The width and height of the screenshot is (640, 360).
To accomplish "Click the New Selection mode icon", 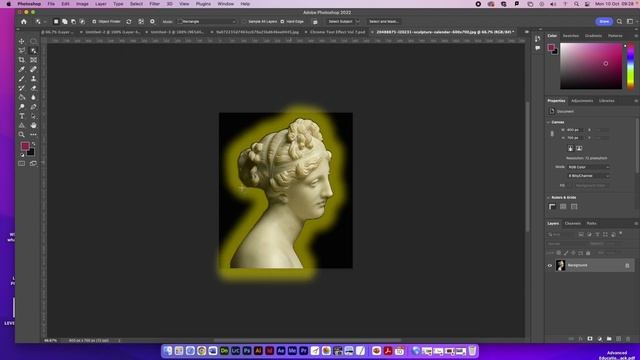I will 56,22.
